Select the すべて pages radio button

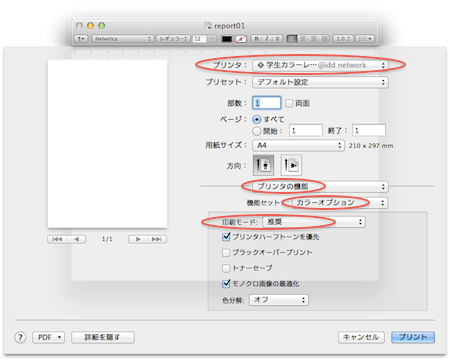[257, 119]
